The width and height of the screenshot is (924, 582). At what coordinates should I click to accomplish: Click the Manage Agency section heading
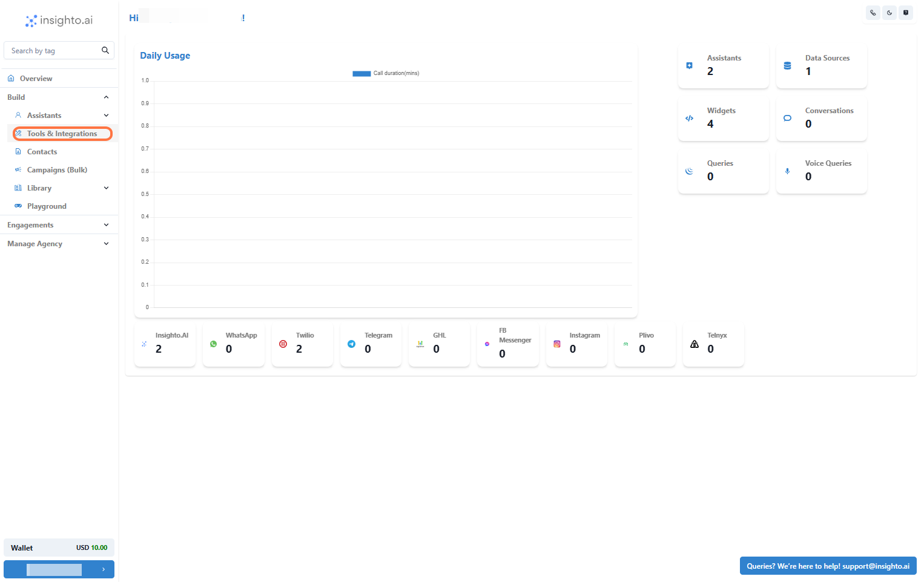click(x=35, y=244)
